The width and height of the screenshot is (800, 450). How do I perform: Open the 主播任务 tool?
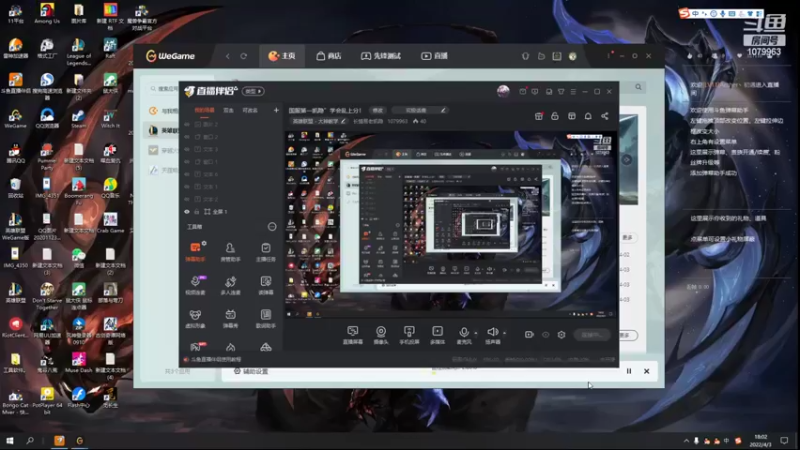pyautogui.click(x=266, y=252)
